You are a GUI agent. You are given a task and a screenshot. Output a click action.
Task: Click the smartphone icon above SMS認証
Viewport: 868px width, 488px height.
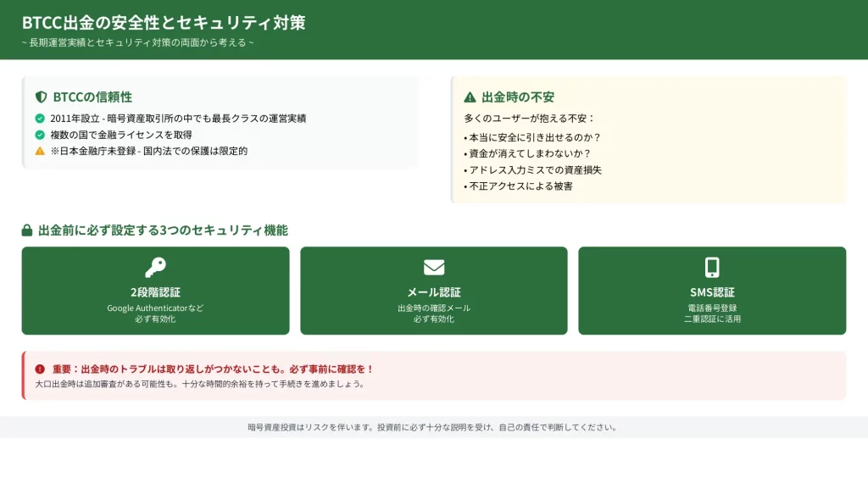point(712,268)
